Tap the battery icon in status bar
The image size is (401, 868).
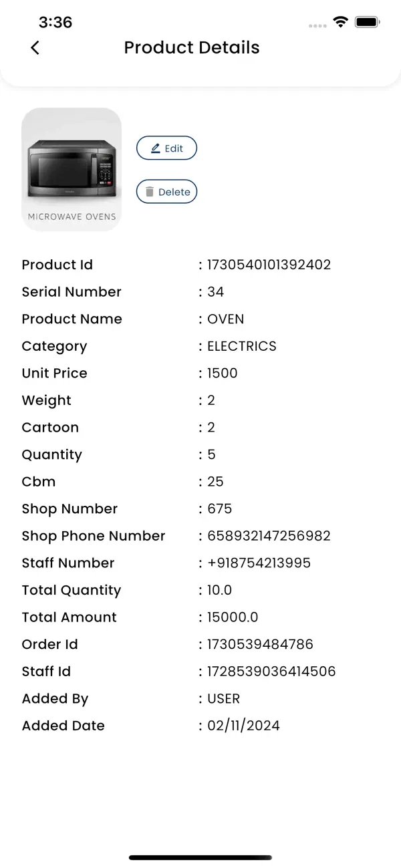pyautogui.click(x=367, y=21)
